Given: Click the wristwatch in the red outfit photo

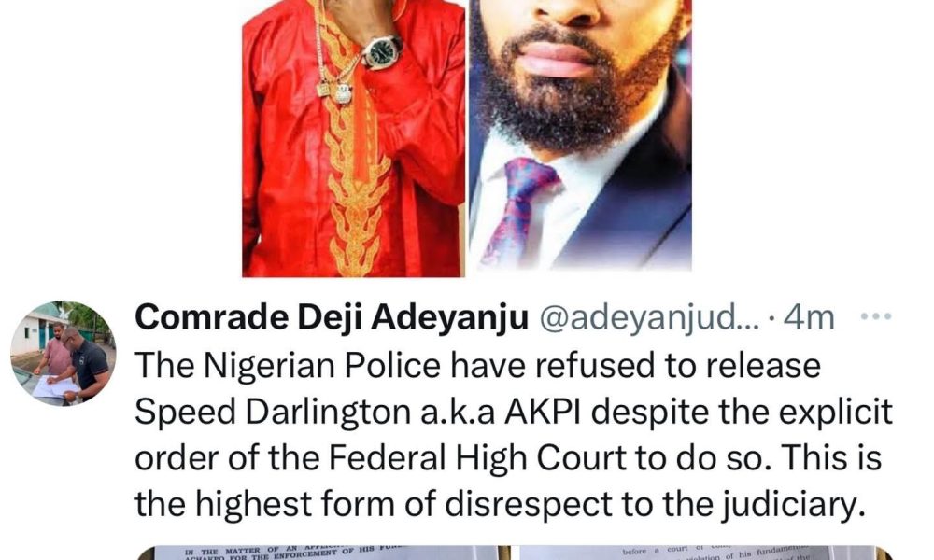Looking at the screenshot, I should click(x=381, y=51).
